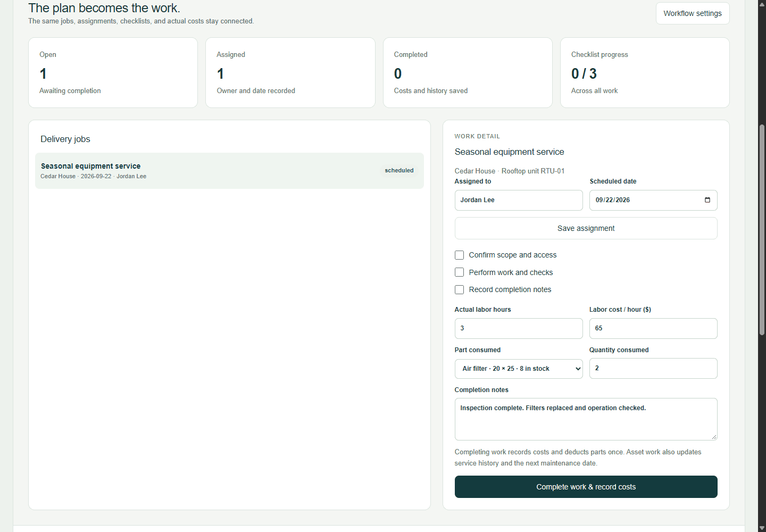The image size is (766, 532).
Task: Click the scrollbar down arrow
Action: point(762,528)
